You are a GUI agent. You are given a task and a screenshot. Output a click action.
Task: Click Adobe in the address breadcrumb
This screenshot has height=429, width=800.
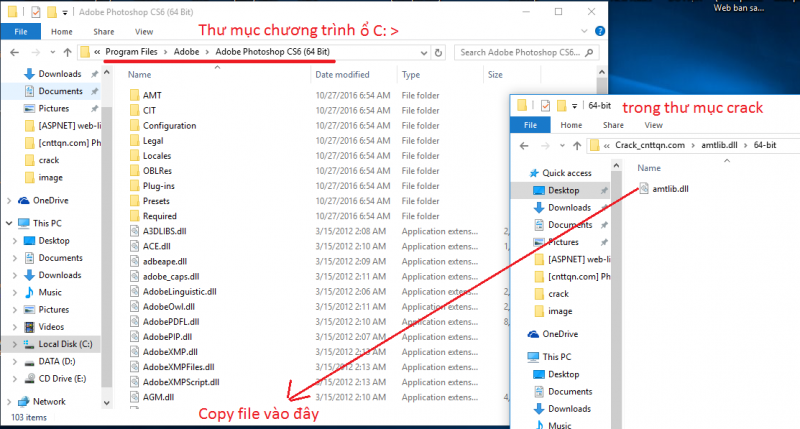186,52
